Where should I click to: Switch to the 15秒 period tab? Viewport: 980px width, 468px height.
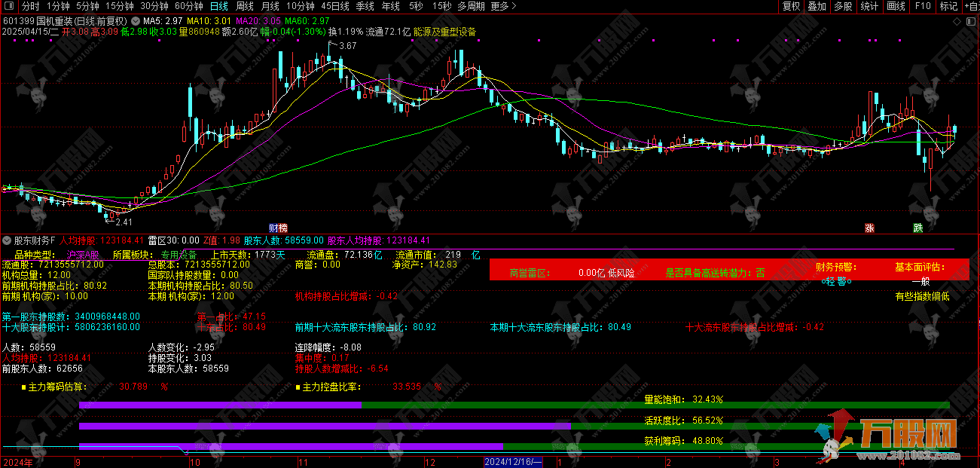[441, 6]
